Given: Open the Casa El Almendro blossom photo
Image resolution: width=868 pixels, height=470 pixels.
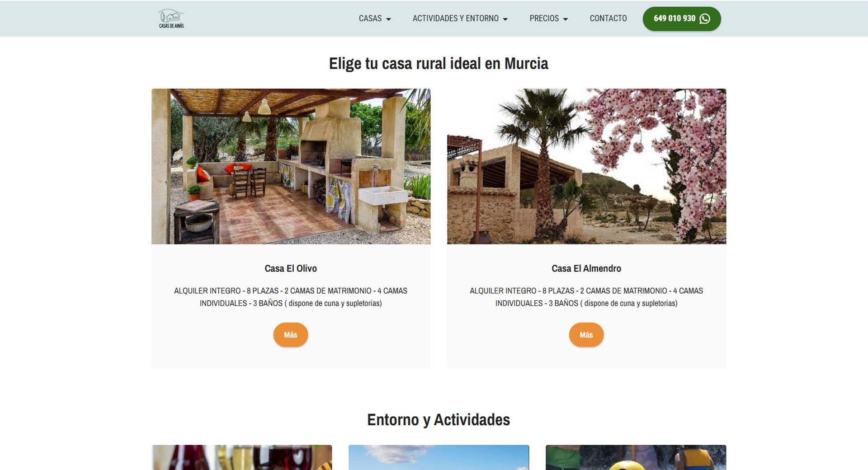Looking at the screenshot, I should pyautogui.click(x=586, y=166).
